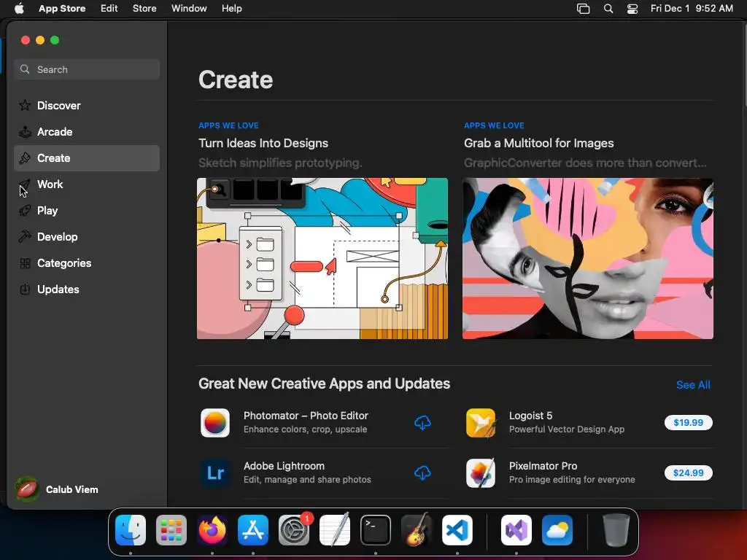Open the App Store menu

[62, 9]
